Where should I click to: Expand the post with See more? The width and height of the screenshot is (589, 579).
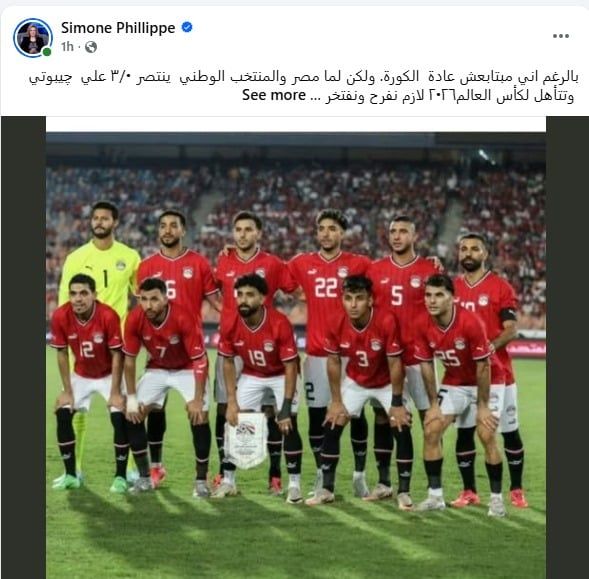coord(273,95)
